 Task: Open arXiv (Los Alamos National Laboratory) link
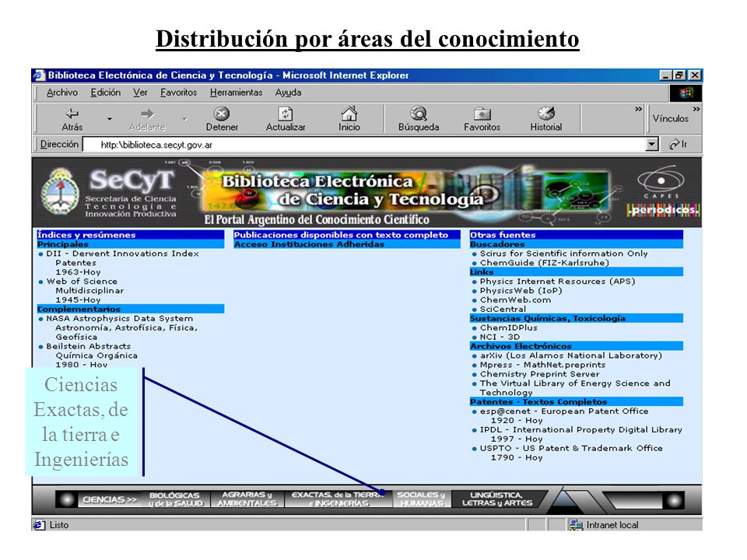click(x=570, y=355)
